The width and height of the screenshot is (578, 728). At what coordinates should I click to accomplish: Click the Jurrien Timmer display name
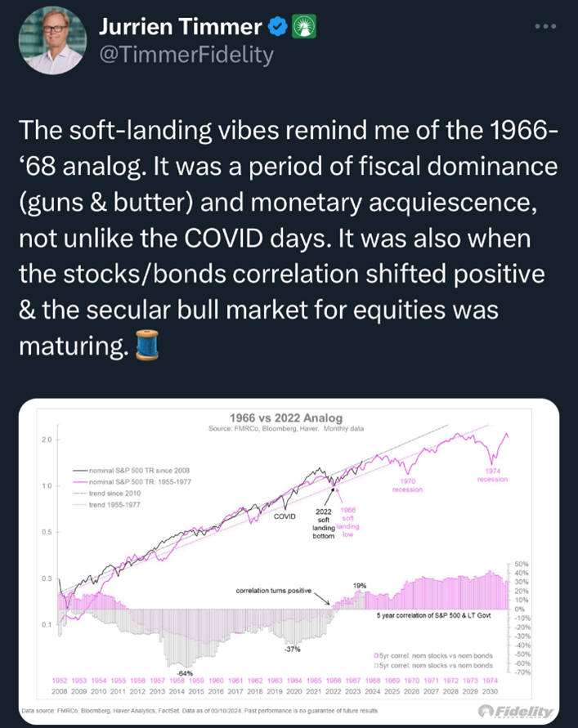point(180,27)
